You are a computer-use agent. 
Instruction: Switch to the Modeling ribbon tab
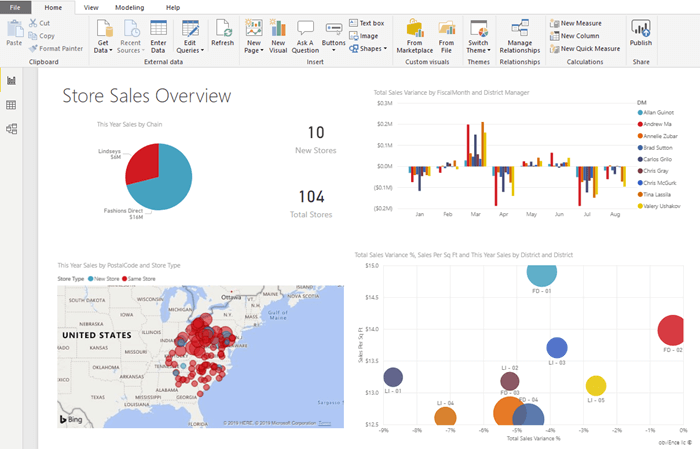tap(129, 7)
